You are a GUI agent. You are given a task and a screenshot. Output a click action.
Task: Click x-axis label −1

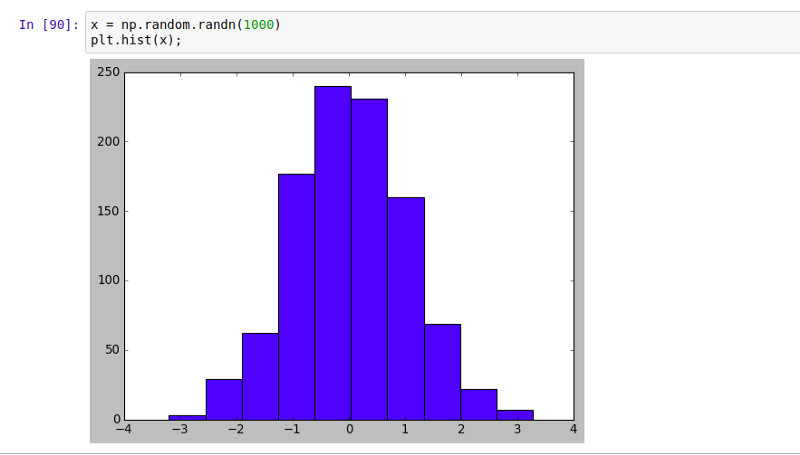pyautogui.click(x=292, y=429)
